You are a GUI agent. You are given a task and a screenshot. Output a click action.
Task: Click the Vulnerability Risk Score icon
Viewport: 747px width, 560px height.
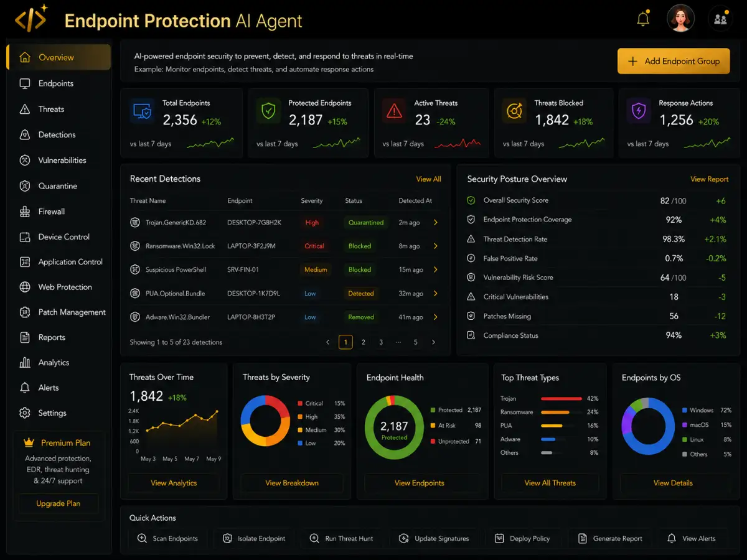click(x=471, y=278)
